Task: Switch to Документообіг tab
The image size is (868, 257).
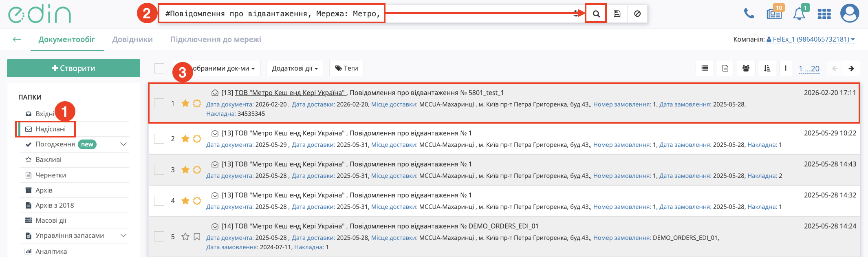Action: [x=67, y=40]
